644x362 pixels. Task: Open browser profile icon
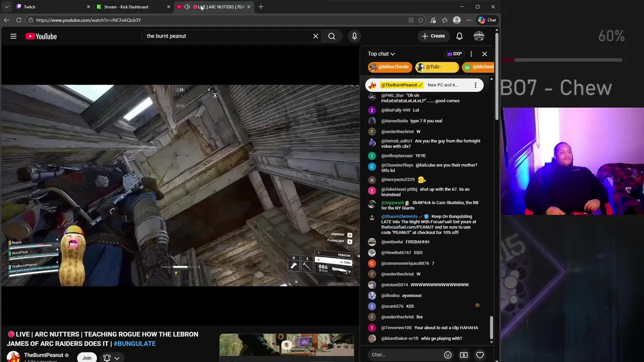pyautogui.click(x=457, y=20)
